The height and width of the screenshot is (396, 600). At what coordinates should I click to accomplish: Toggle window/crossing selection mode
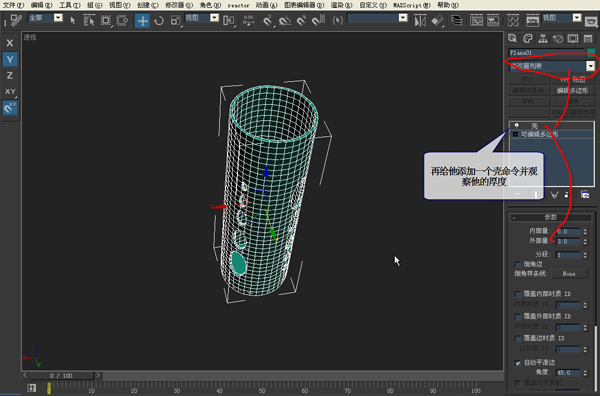coord(122,20)
